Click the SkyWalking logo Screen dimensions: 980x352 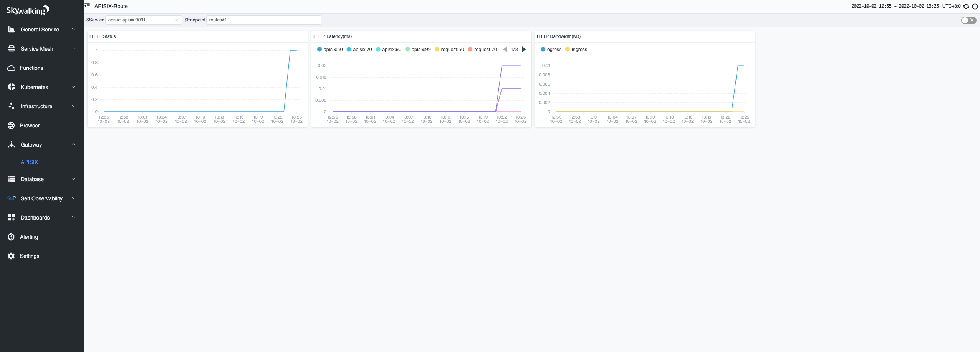click(28, 10)
